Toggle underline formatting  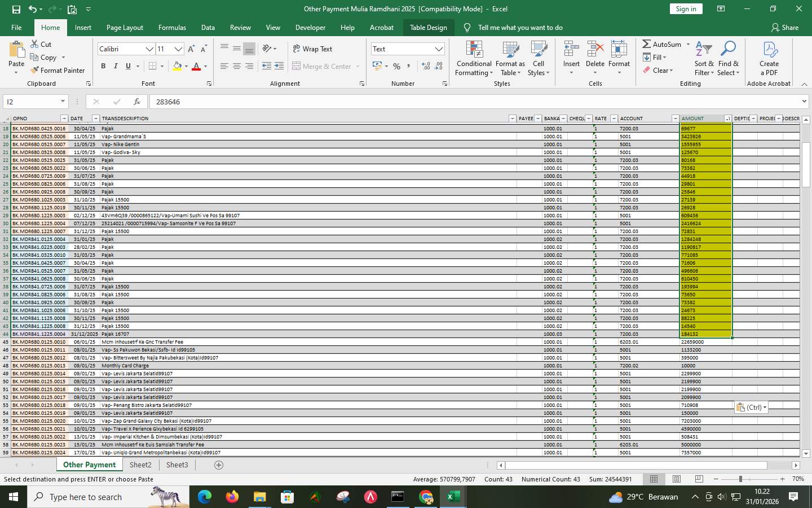[x=129, y=66]
